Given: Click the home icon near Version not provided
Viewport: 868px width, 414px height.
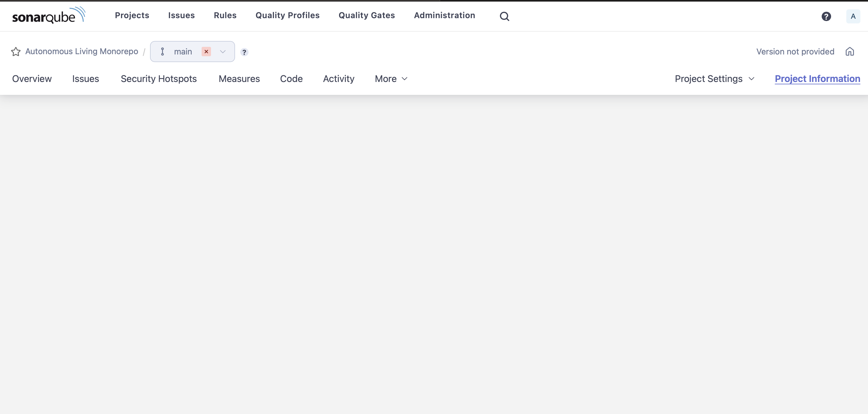Looking at the screenshot, I should pyautogui.click(x=850, y=51).
